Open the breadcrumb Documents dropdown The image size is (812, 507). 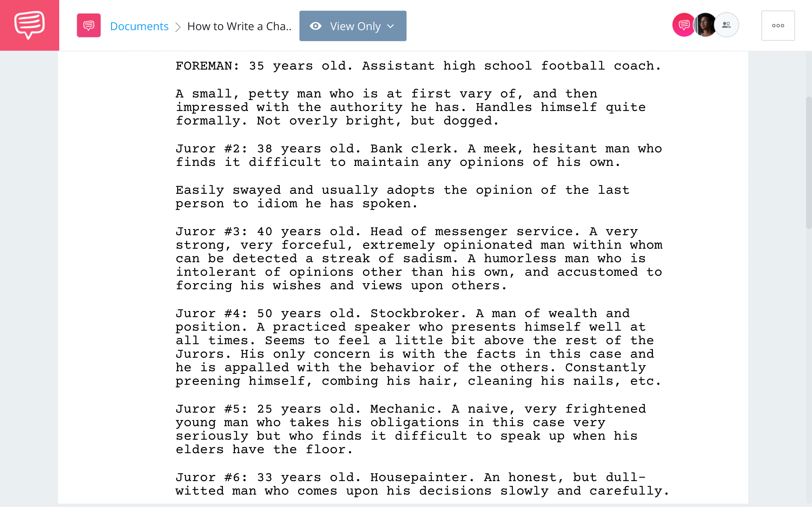click(138, 26)
